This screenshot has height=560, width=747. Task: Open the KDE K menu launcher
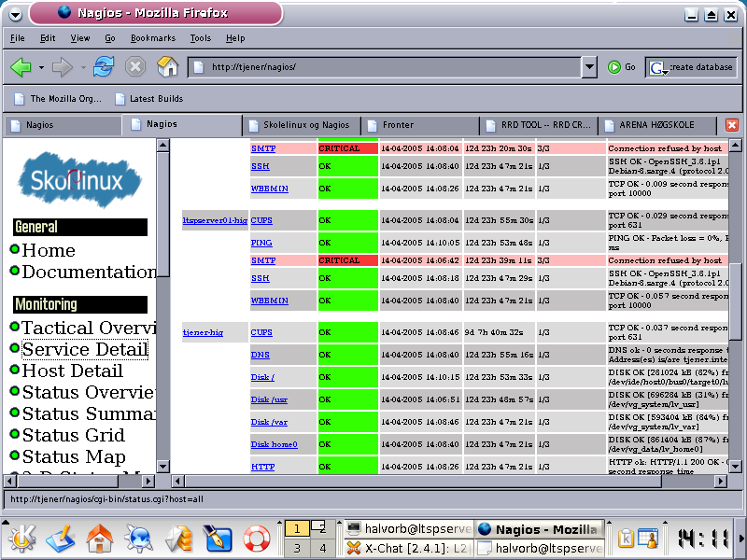click(21, 539)
